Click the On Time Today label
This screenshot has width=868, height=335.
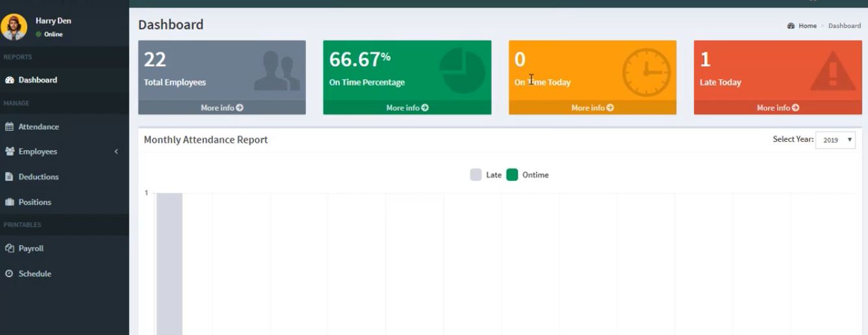click(x=542, y=83)
